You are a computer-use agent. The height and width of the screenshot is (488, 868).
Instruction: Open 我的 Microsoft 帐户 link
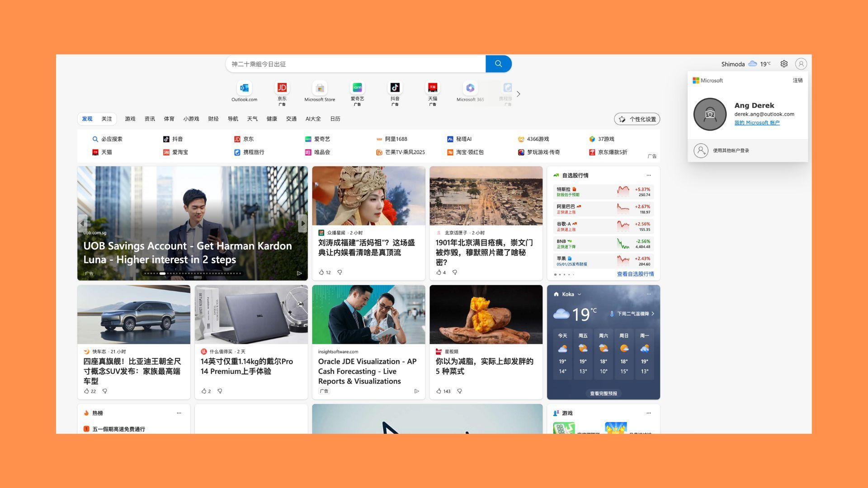(x=757, y=122)
